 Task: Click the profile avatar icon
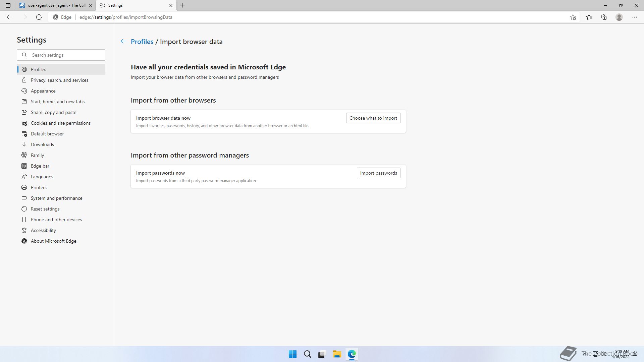619,17
